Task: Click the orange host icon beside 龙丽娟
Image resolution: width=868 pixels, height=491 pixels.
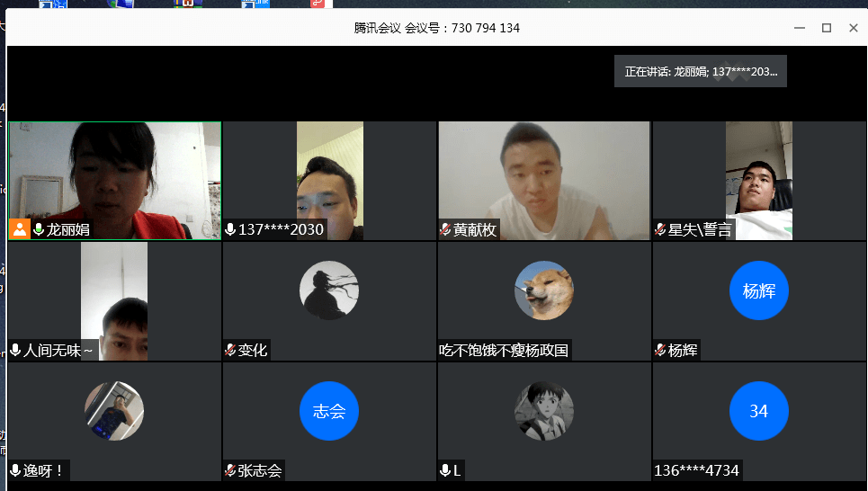Action: [20, 229]
